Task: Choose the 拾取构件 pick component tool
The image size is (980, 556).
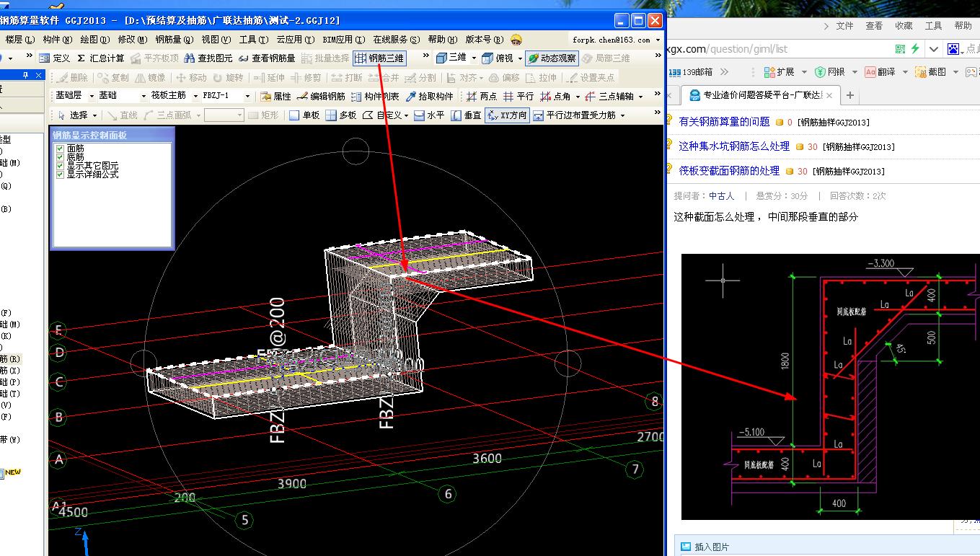Action: point(430,96)
